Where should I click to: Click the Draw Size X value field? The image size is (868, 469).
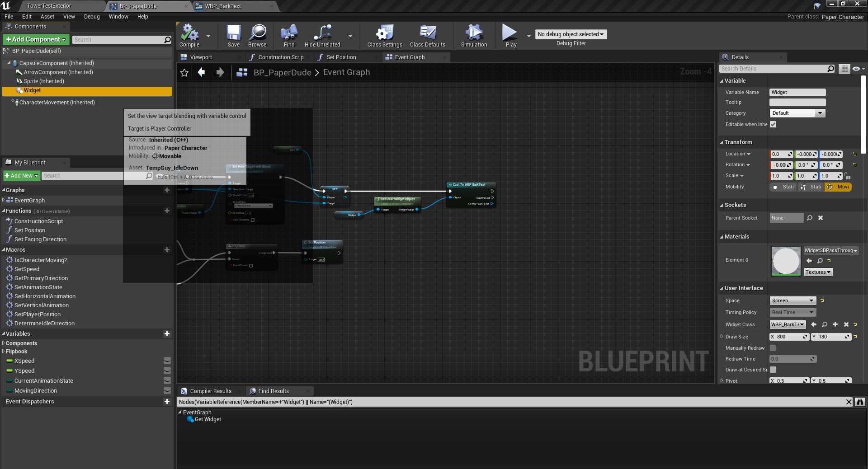click(x=789, y=337)
